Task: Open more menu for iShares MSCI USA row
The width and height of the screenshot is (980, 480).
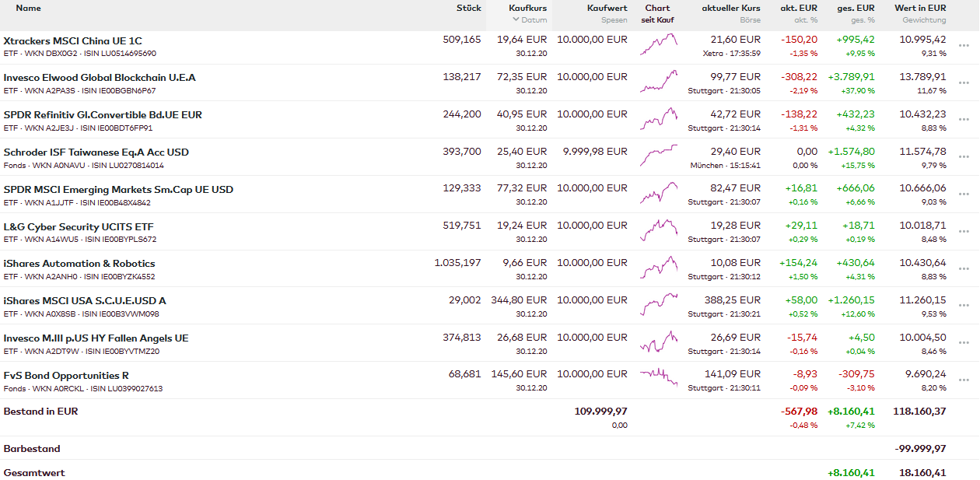Action: click(x=964, y=307)
